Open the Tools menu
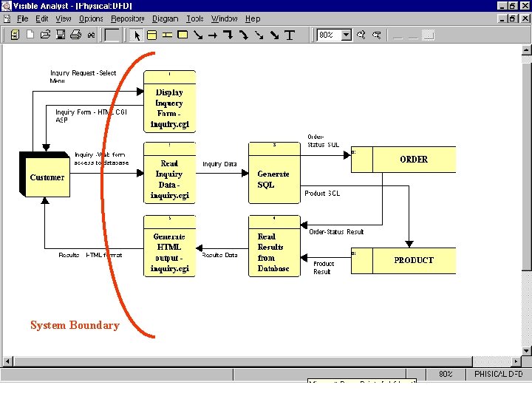This screenshot has height=399, width=532. [x=195, y=18]
